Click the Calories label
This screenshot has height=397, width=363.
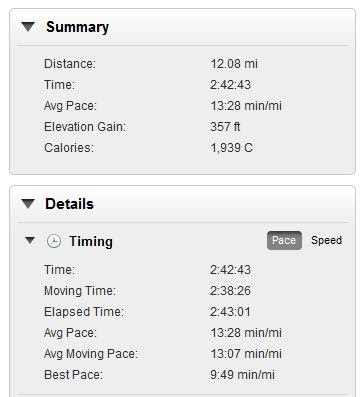69,148
